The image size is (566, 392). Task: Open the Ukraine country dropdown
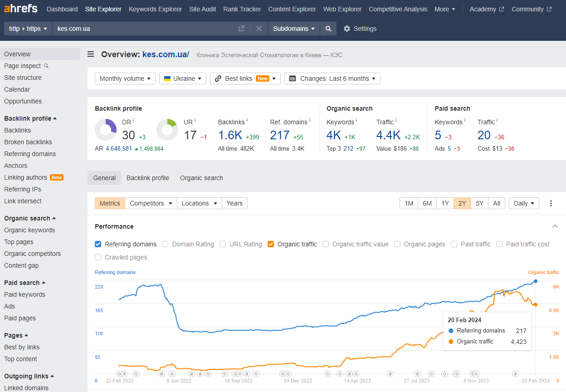(x=183, y=78)
